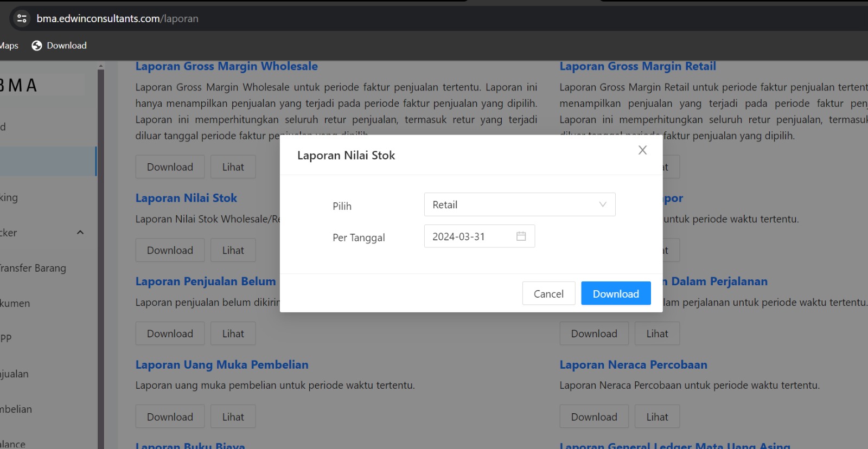Viewport: 868px width, 449px height.
Task: Open calendar icon in Per Tanggal field
Action: click(x=521, y=236)
